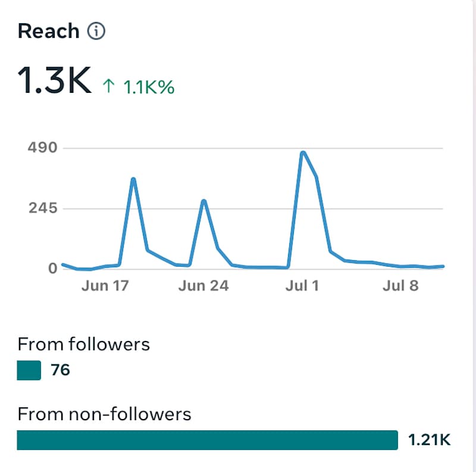Image resolution: width=476 pixels, height=472 pixels.
Task: Click the 1.1K% increase percentage
Action: tap(149, 87)
